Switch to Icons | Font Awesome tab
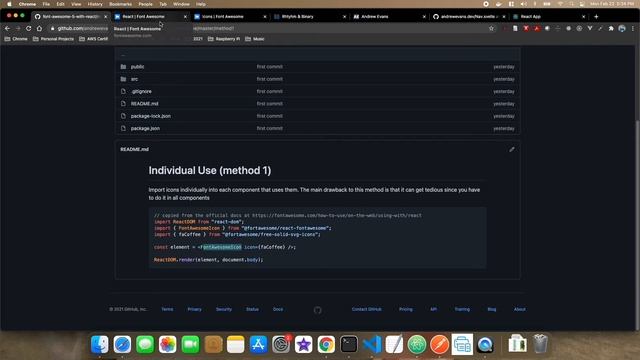640x360 pixels. 230,16
